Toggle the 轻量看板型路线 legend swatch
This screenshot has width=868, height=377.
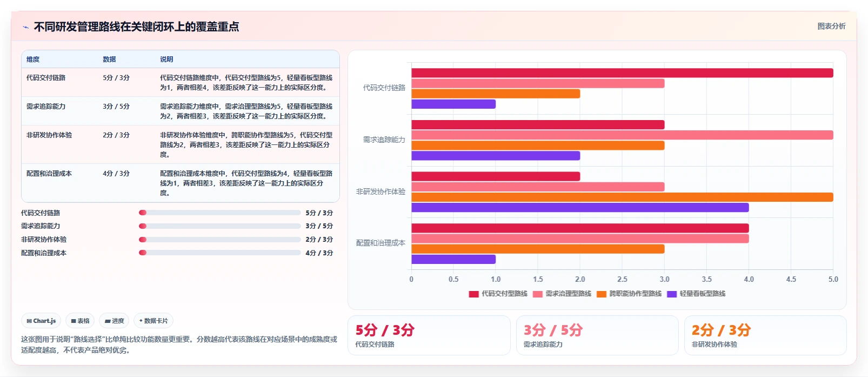click(672, 294)
